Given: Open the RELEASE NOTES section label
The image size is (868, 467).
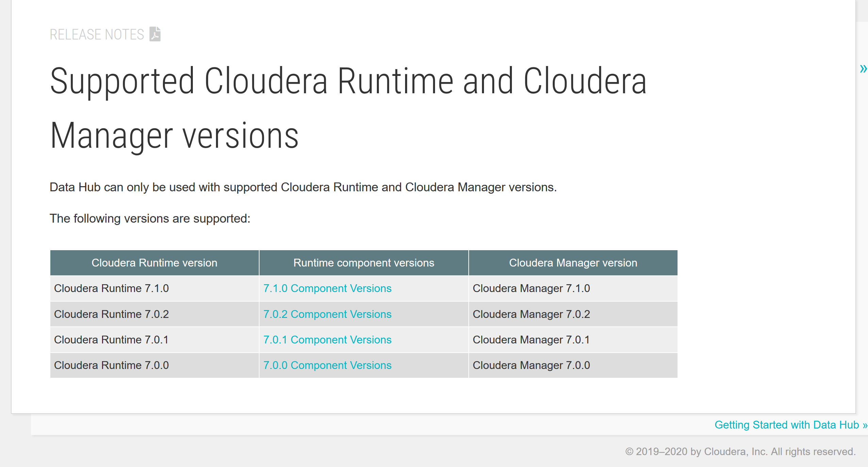Looking at the screenshot, I should [x=97, y=34].
